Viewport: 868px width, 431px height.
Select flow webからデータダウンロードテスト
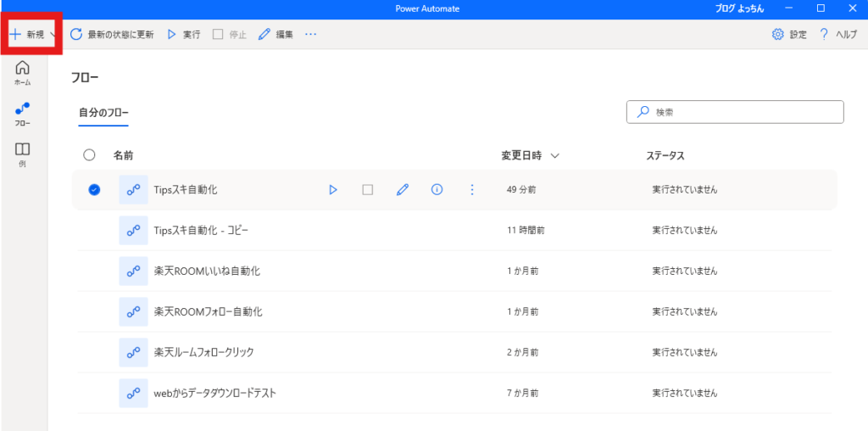point(214,394)
